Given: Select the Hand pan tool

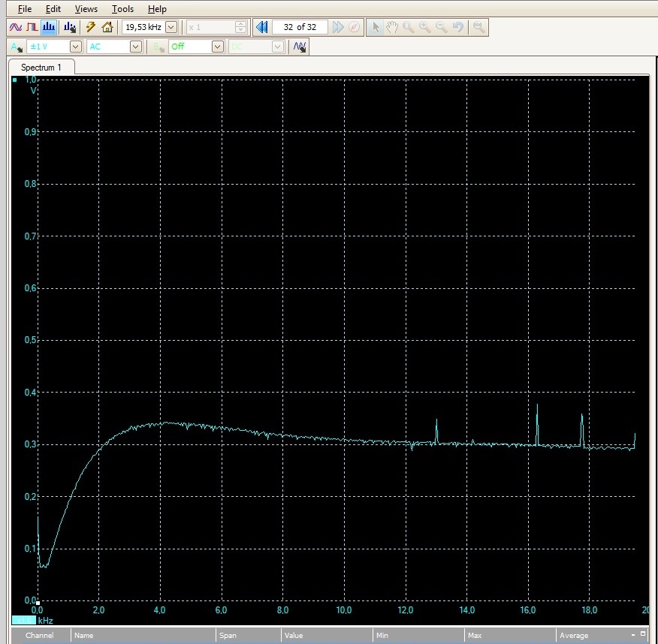Looking at the screenshot, I should (392, 27).
